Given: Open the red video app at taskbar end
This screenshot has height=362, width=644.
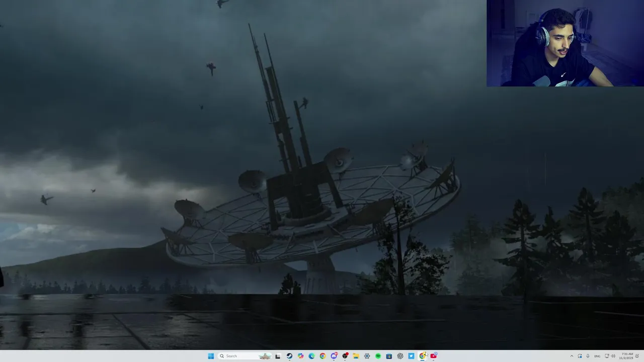Looking at the screenshot, I should [433, 356].
